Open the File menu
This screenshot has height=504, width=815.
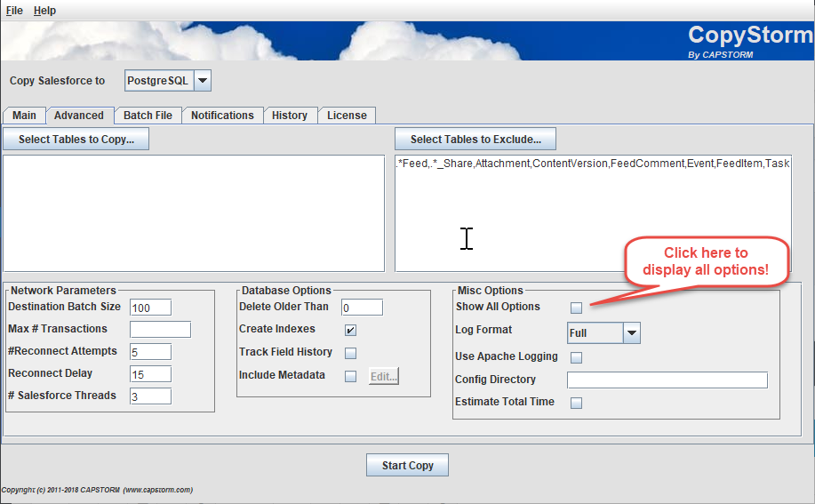pos(14,11)
